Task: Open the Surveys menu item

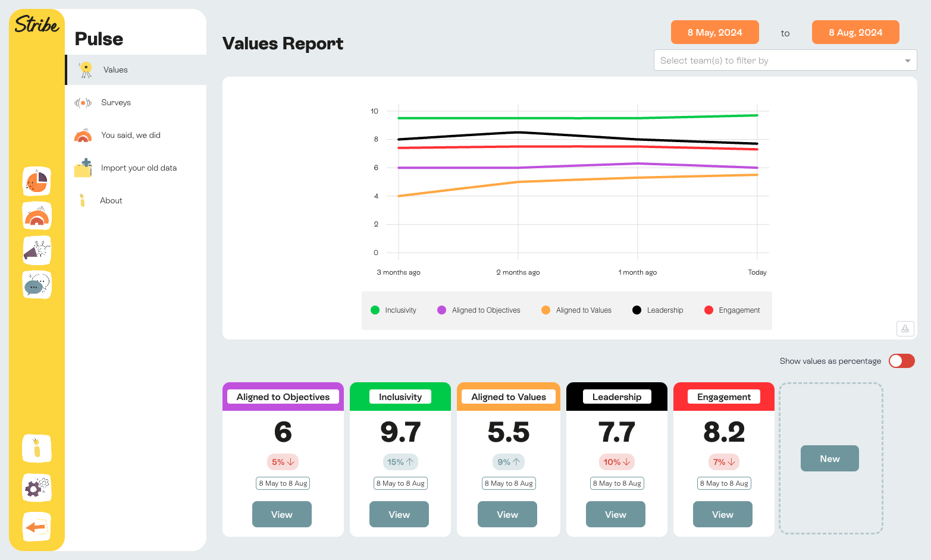Action: (x=116, y=102)
